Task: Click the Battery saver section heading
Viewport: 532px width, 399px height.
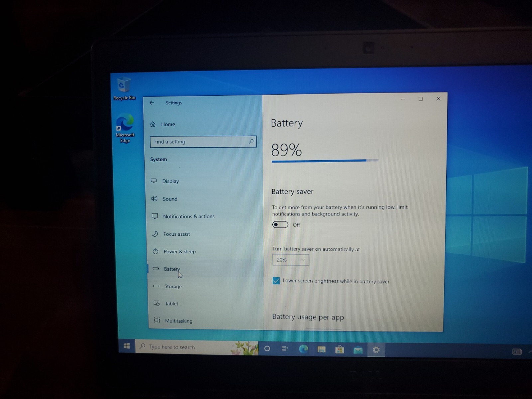Action: pos(292,192)
